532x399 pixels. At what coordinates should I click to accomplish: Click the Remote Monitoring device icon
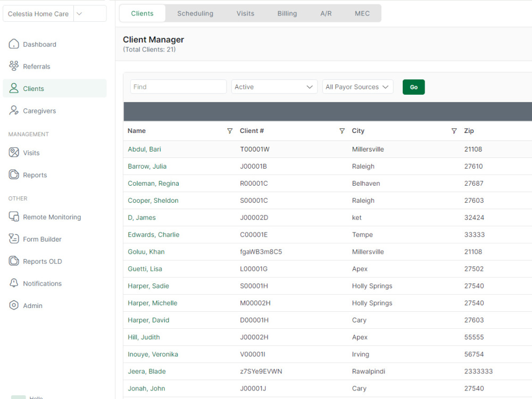coord(14,217)
